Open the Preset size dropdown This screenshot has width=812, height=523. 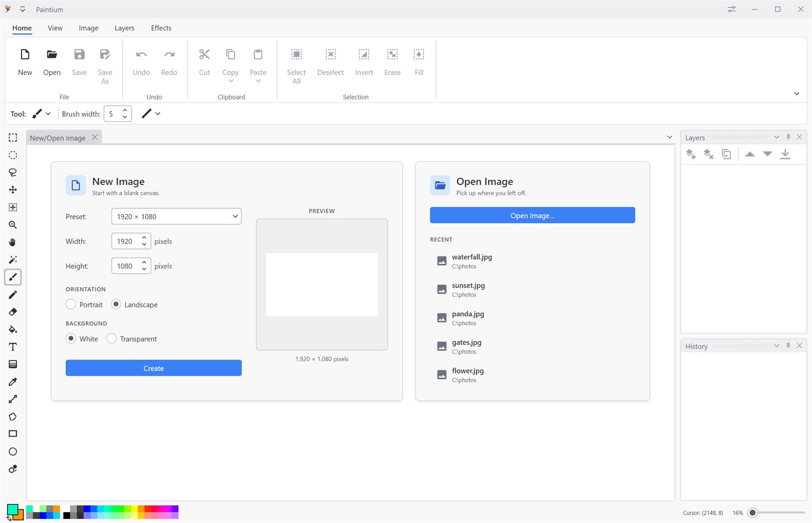click(177, 216)
